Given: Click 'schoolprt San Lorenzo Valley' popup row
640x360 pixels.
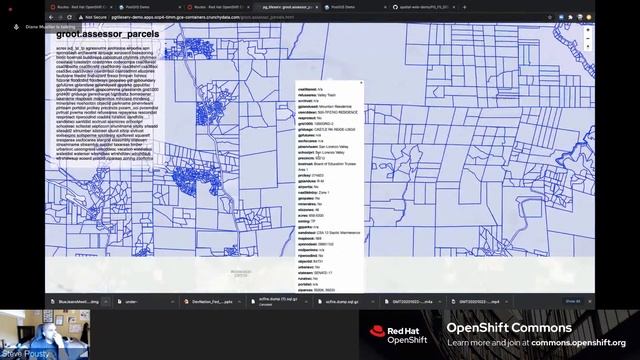Looking at the screenshot, I should pos(321,152).
